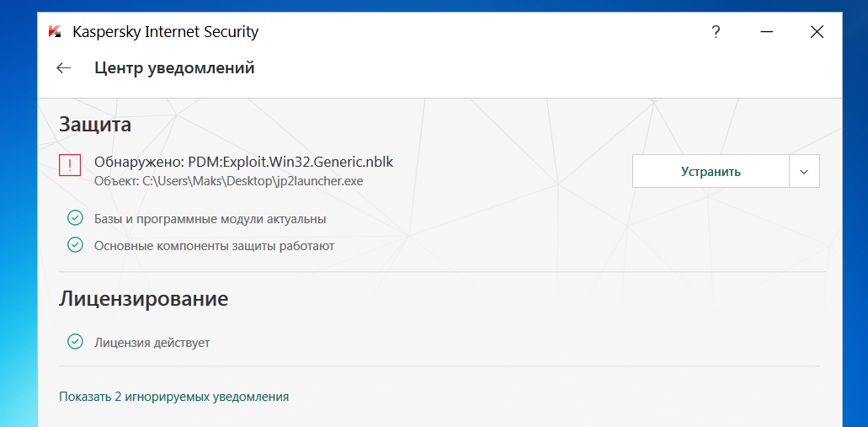
Task: Click "Основные компоненты защиты работают" status
Action: pos(214,246)
